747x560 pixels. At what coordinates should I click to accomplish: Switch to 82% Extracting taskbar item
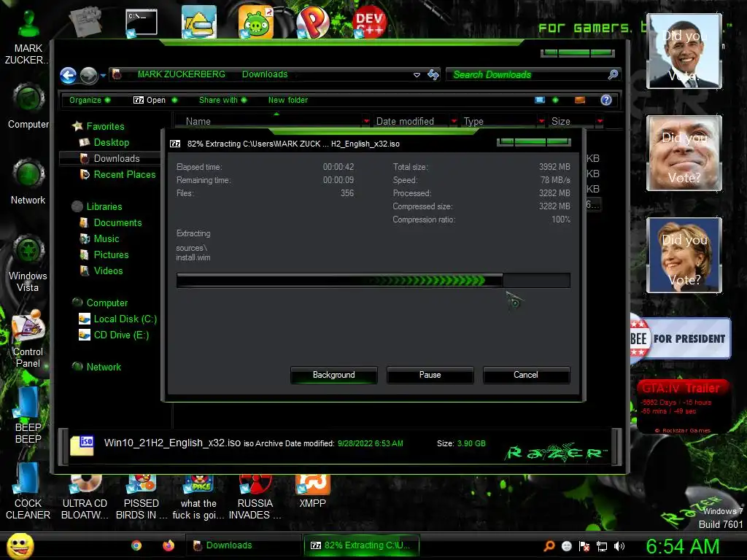(x=361, y=545)
